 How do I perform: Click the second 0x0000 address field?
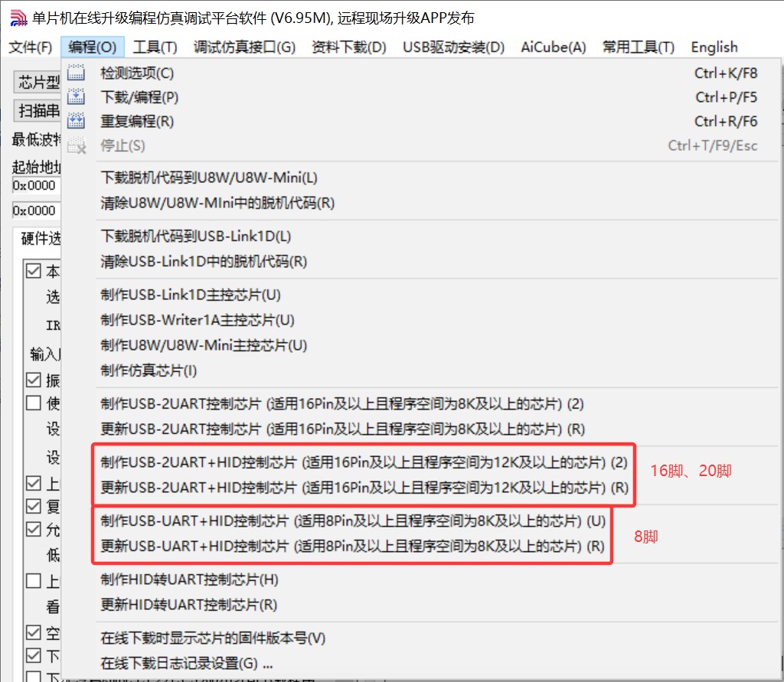pos(36,210)
